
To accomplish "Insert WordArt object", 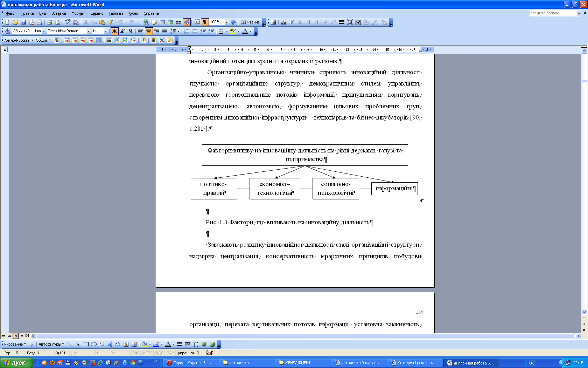I will click(x=110, y=344).
